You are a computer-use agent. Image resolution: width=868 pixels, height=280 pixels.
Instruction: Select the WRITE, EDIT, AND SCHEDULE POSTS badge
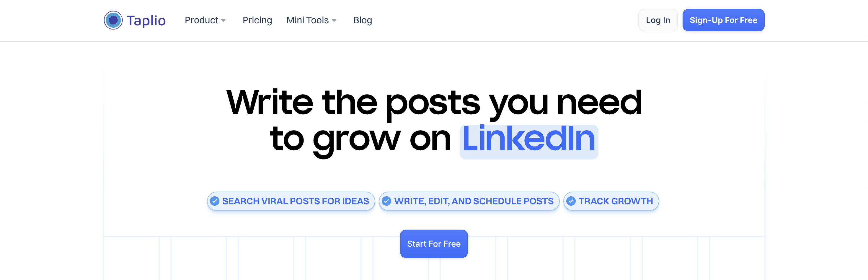pyautogui.click(x=469, y=201)
